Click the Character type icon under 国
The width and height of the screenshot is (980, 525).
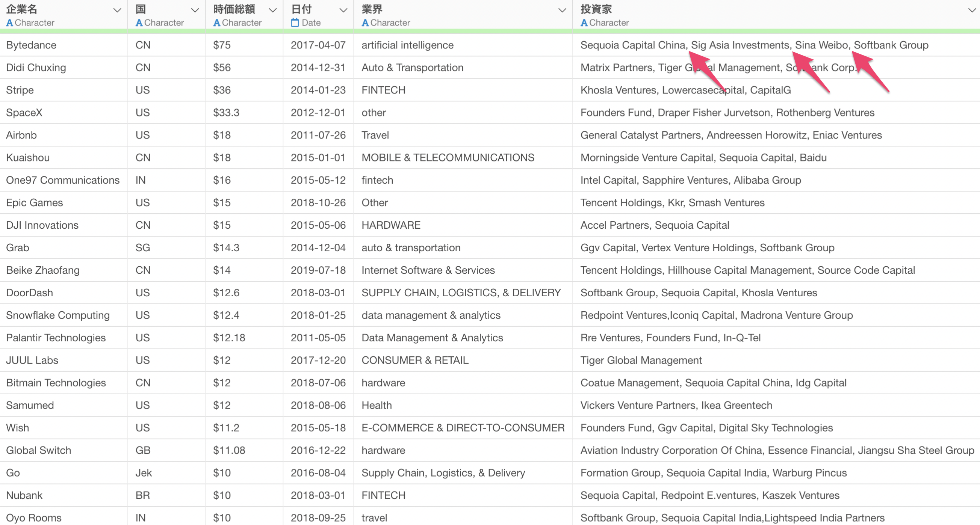tap(139, 23)
